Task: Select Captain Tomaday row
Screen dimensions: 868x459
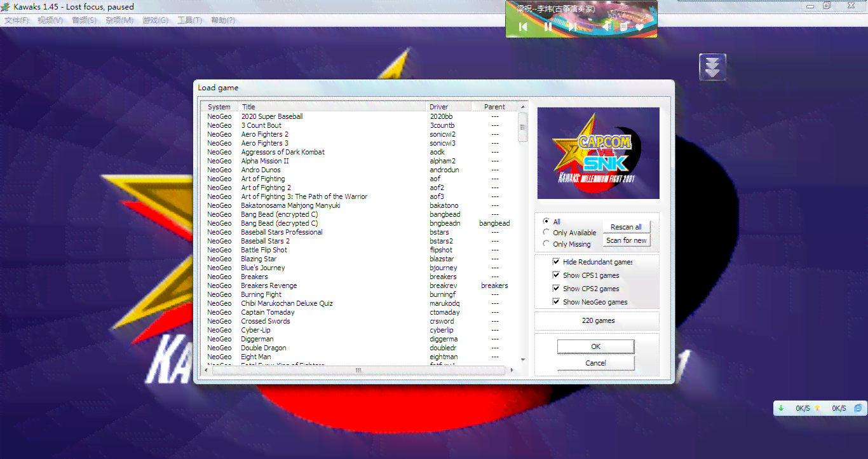Action: click(x=360, y=312)
